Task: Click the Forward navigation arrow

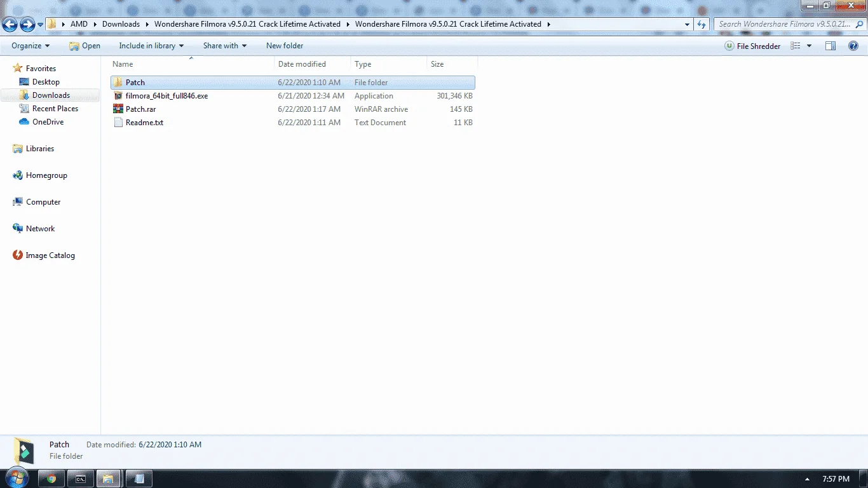Action: (x=27, y=24)
